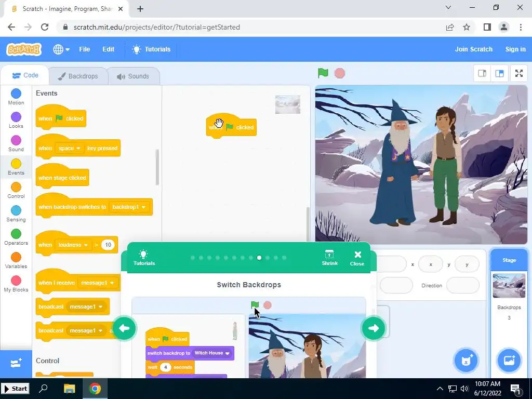Click the sprite y coordinate field

point(467,264)
